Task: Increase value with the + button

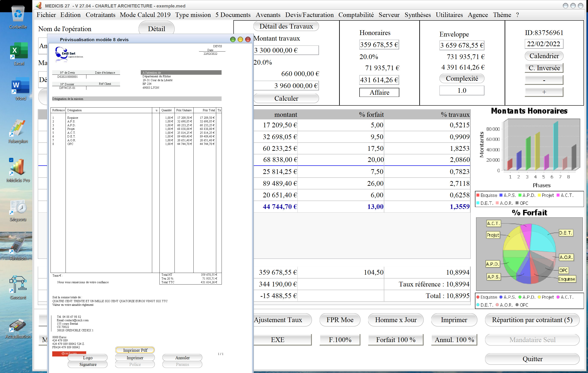Action: [544, 92]
